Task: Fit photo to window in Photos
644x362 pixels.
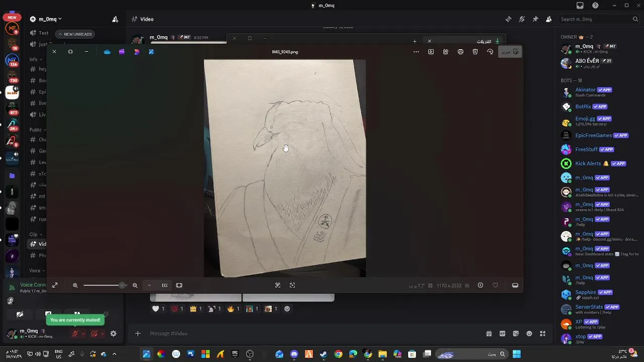Action: [x=179, y=285]
